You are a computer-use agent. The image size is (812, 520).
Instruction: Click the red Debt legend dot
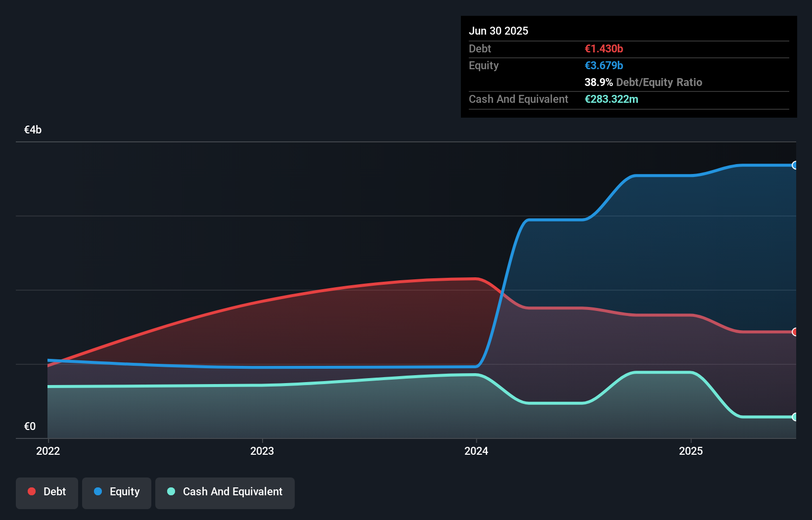pos(32,491)
